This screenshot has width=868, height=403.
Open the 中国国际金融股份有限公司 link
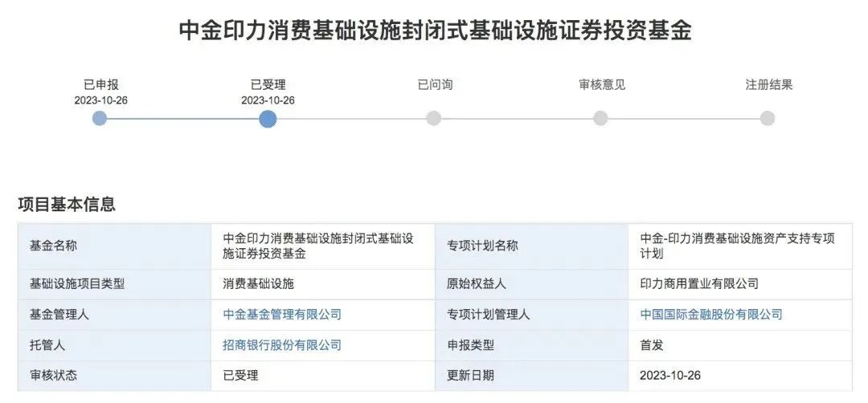(x=711, y=315)
